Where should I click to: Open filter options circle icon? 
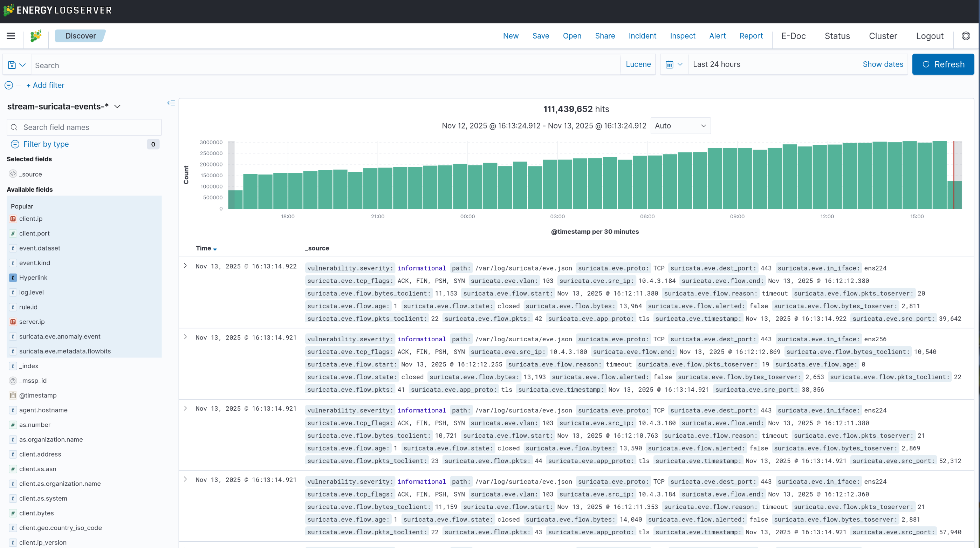pos(9,85)
